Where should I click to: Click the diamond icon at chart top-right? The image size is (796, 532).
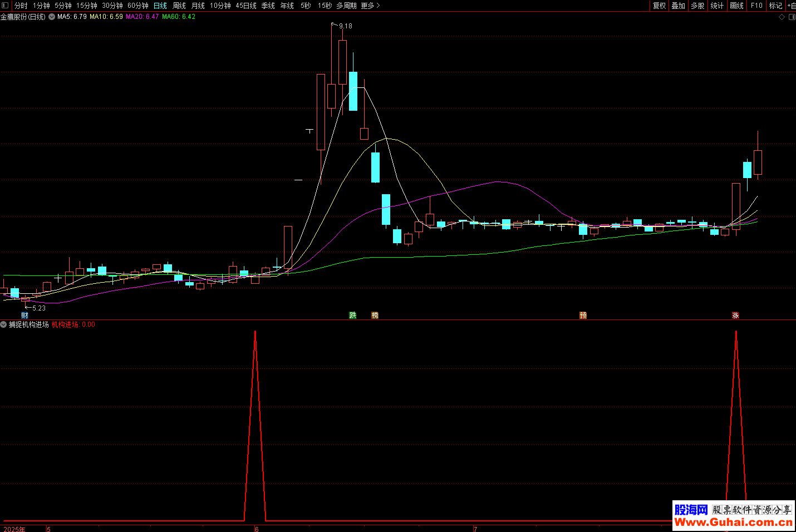click(782, 17)
